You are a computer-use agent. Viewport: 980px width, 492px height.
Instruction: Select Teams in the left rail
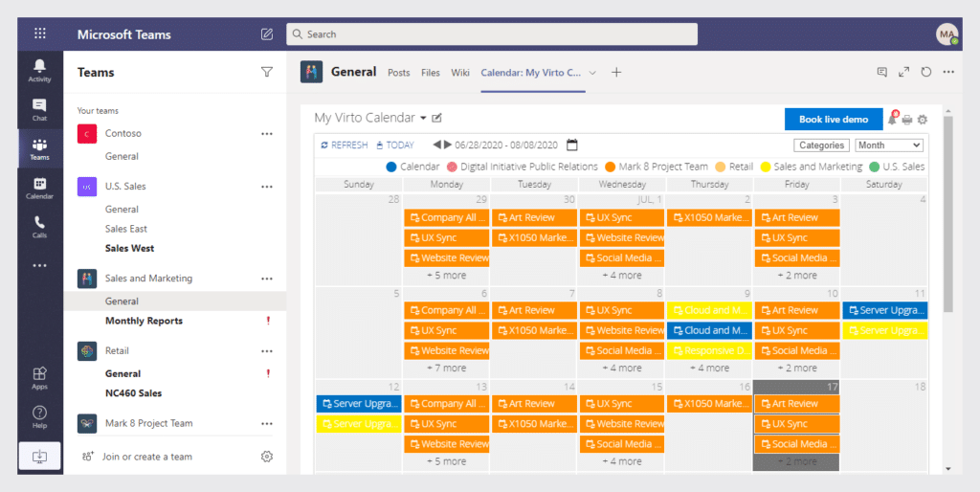tap(40, 148)
